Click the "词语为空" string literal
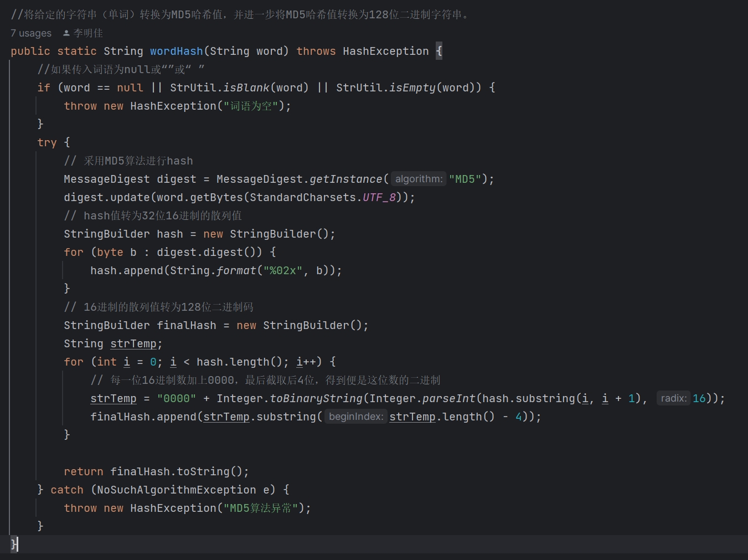This screenshot has height=560, width=748. click(251, 106)
